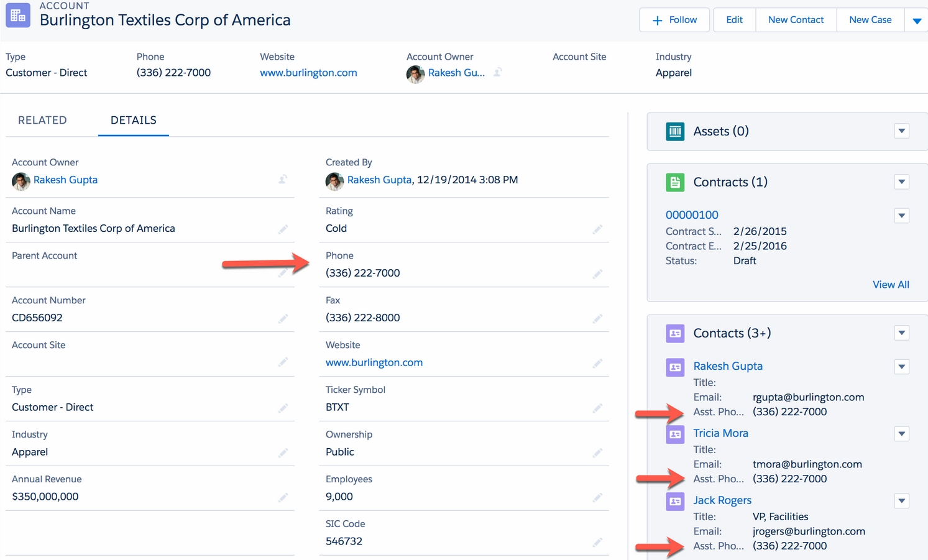Click the Contacts (3+) card title
The image size is (928, 560).
(732, 333)
